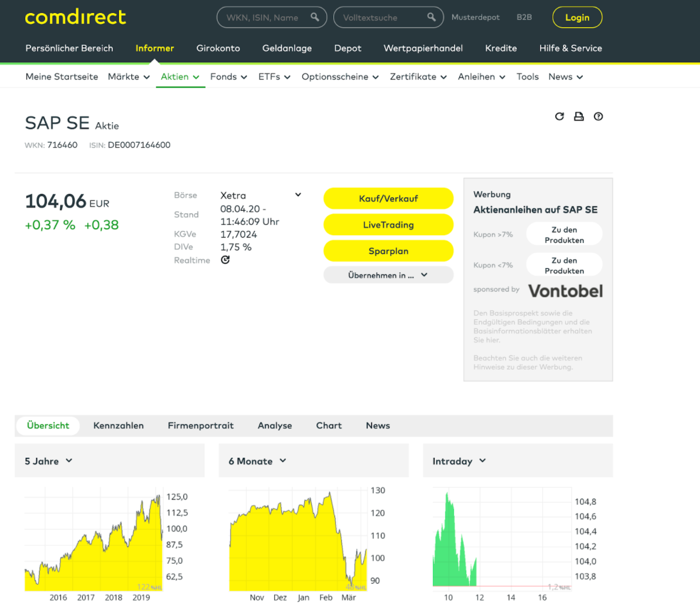Click magnifier in WKN, ISIN search
The width and height of the screenshot is (700, 614).
tap(315, 17)
